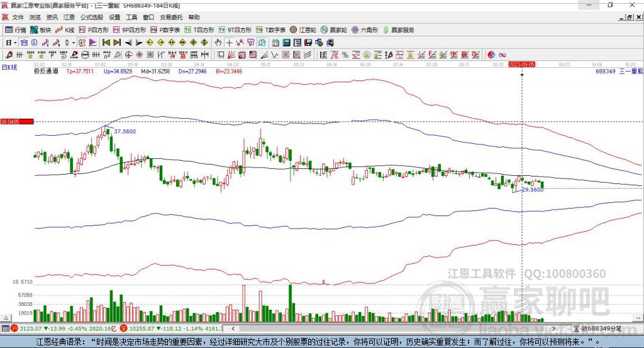Open the 资讯 menu

[x=52, y=17]
